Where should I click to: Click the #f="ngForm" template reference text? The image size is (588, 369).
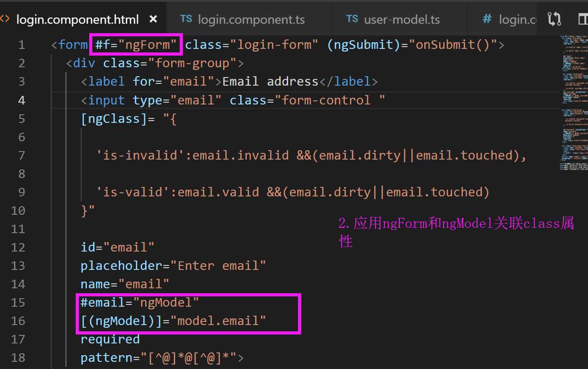pyautogui.click(x=136, y=45)
